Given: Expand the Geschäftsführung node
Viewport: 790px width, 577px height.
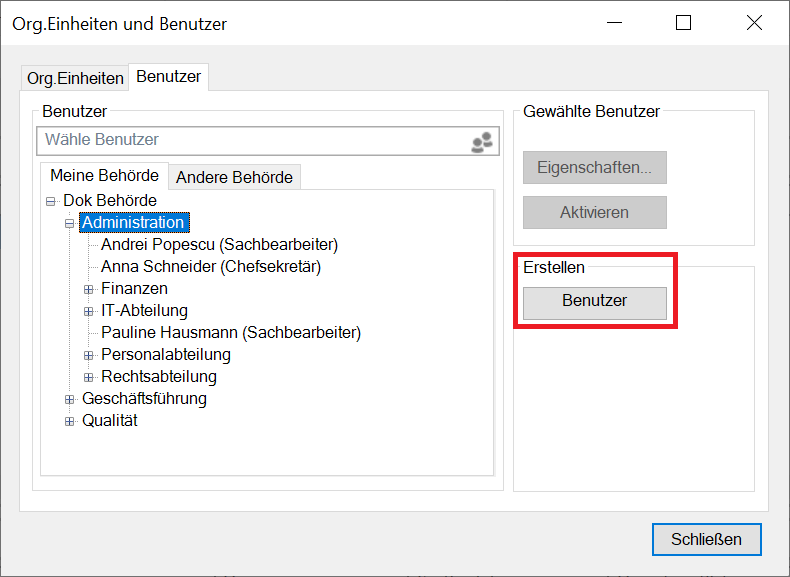Looking at the screenshot, I should click(70, 399).
